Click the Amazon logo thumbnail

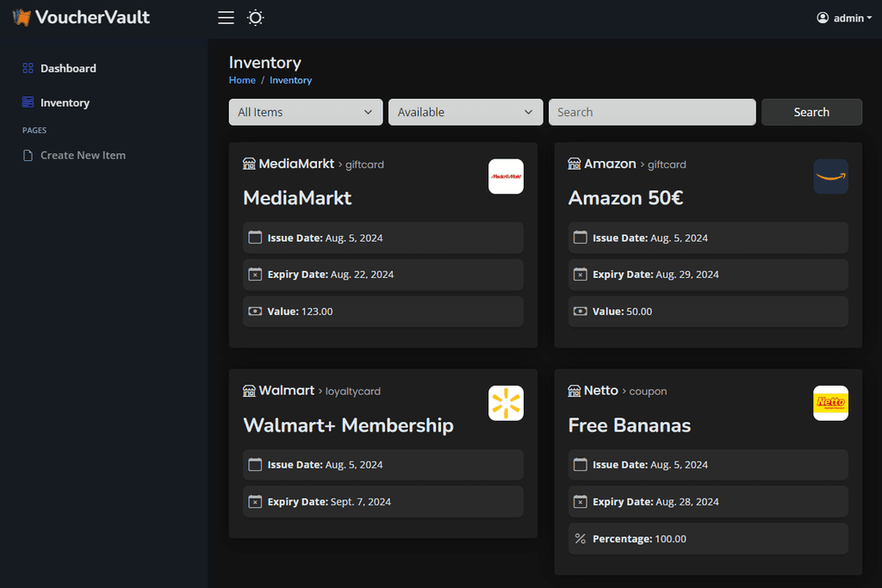point(830,176)
